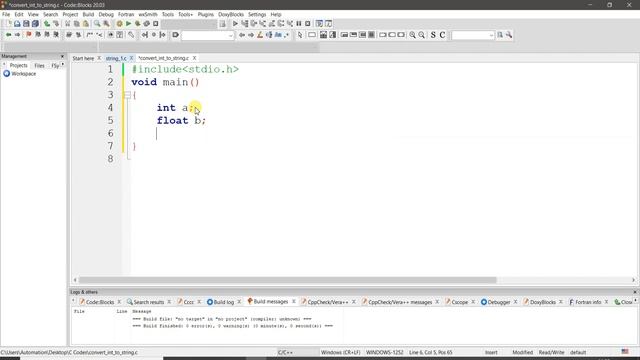Click the Undo icon in toolbar
This screenshot has height=360, width=640.
47,24
